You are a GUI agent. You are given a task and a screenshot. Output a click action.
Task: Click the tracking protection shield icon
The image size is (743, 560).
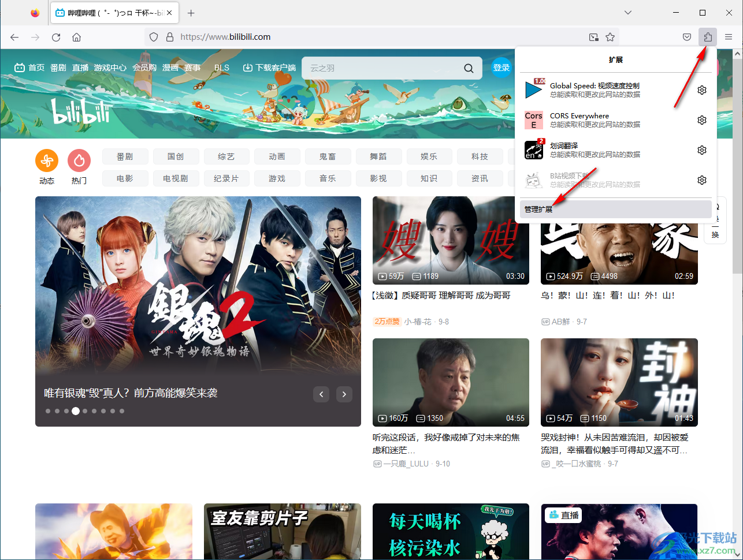click(154, 37)
